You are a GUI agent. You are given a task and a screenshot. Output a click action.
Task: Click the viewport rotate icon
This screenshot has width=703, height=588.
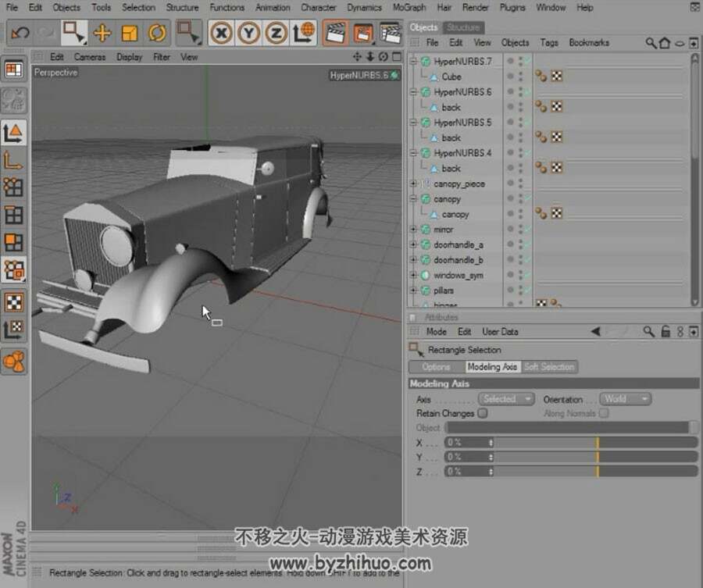(384, 56)
